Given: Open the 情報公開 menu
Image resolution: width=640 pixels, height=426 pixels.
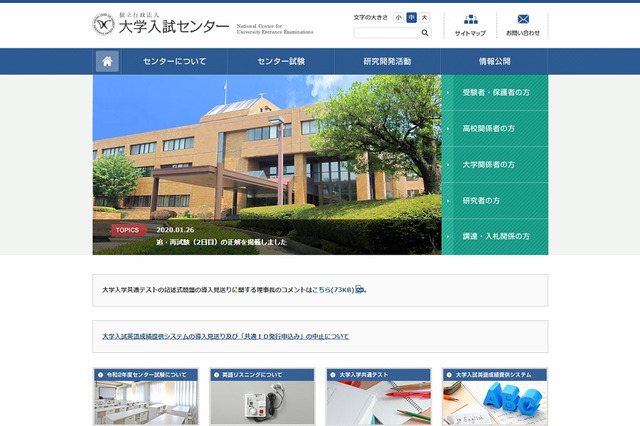Looking at the screenshot, I should (494, 61).
